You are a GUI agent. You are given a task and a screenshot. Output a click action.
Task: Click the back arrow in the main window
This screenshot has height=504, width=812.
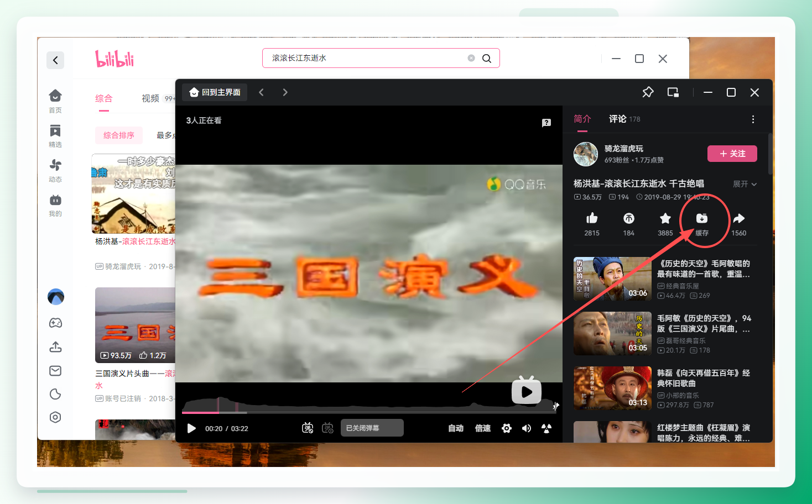(55, 60)
